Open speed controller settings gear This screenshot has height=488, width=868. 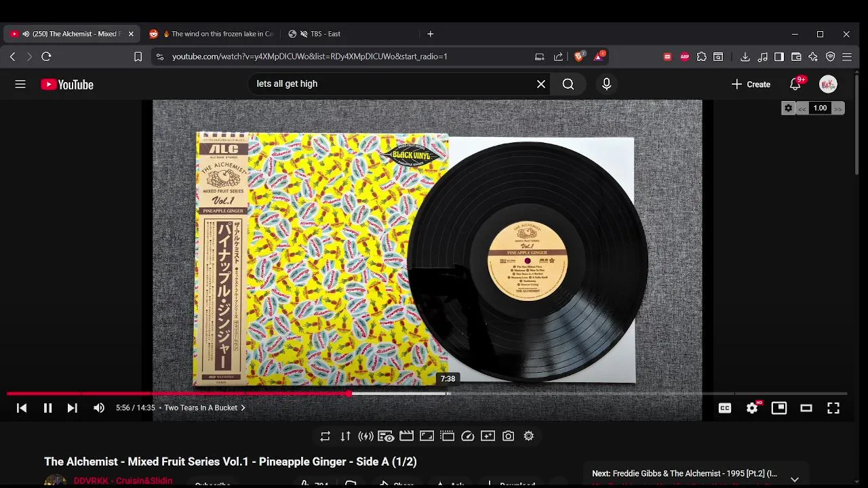(x=788, y=108)
